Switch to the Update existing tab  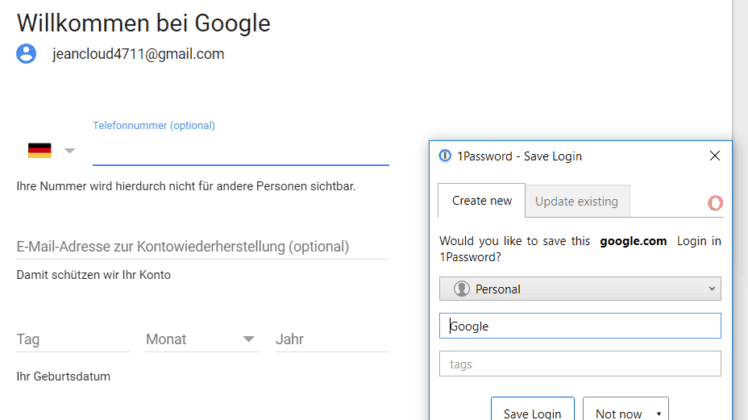(577, 201)
